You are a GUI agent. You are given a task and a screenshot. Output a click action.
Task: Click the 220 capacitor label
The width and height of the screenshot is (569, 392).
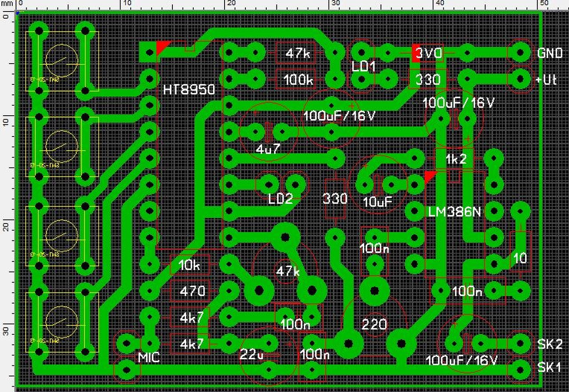[374, 324]
